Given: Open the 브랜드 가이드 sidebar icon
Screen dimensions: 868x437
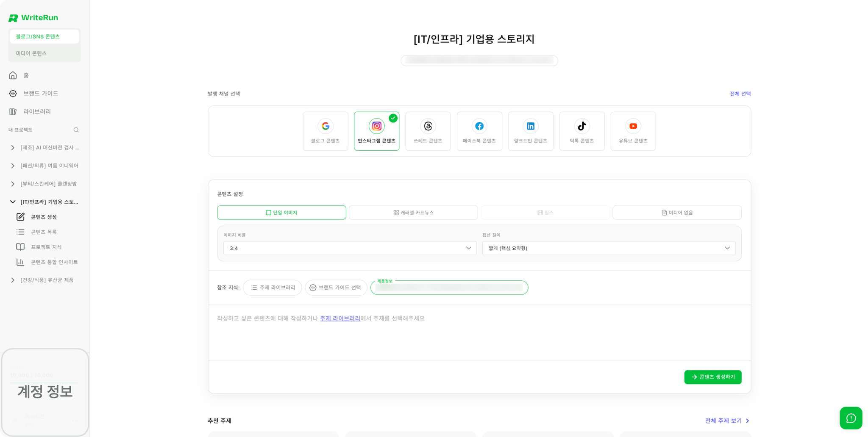Looking at the screenshot, I should 13,94.
